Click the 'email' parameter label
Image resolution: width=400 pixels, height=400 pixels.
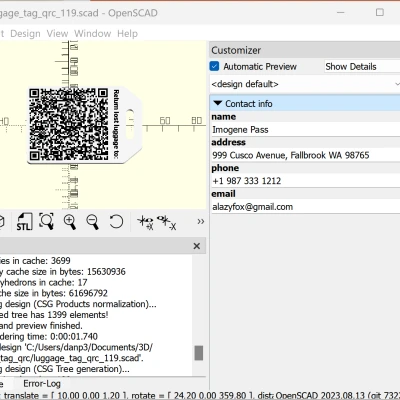click(x=223, y=194)
